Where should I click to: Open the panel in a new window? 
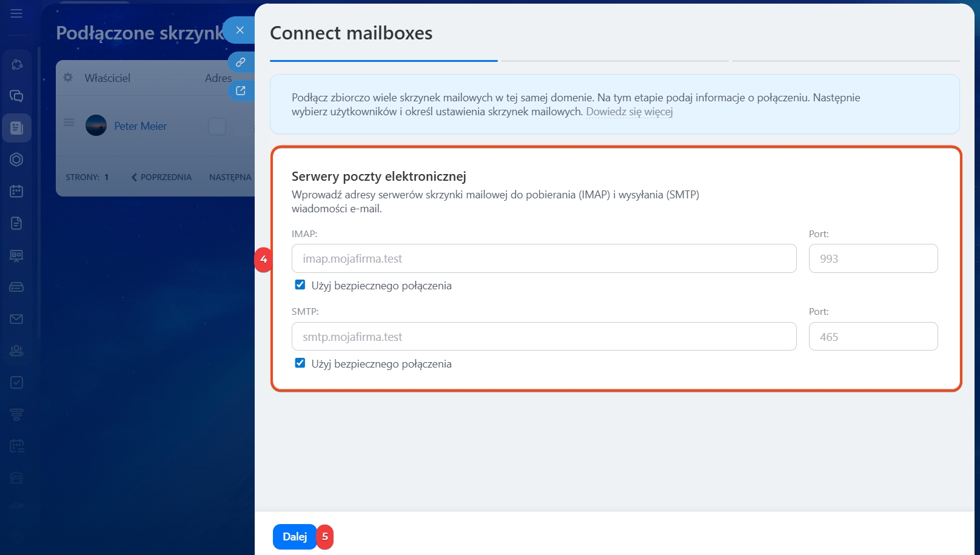pyautogui.click(x=241, y=90)
